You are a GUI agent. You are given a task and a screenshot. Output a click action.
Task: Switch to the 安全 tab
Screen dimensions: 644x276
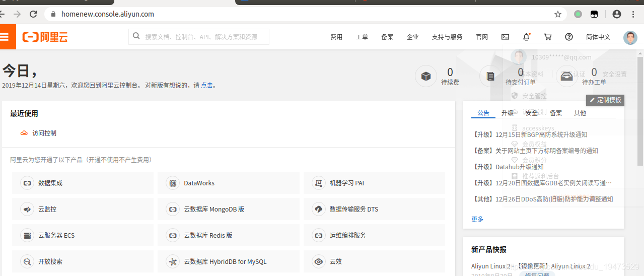(532, 113)
